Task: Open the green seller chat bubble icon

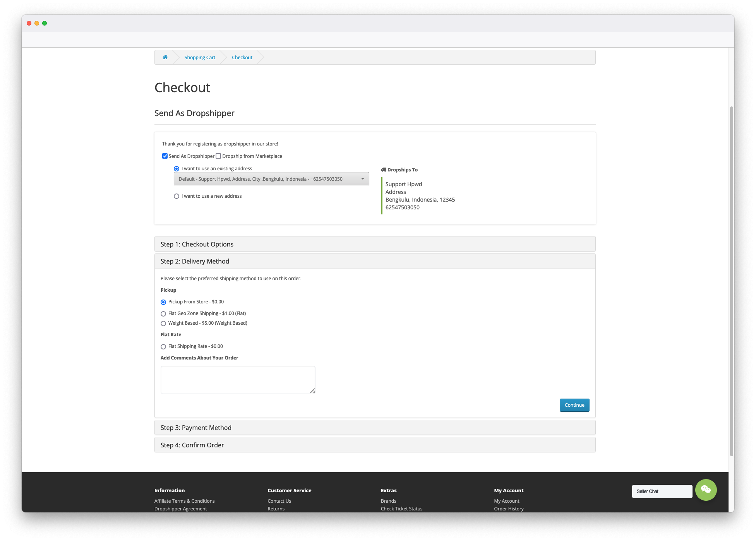Action: point(706,490)
